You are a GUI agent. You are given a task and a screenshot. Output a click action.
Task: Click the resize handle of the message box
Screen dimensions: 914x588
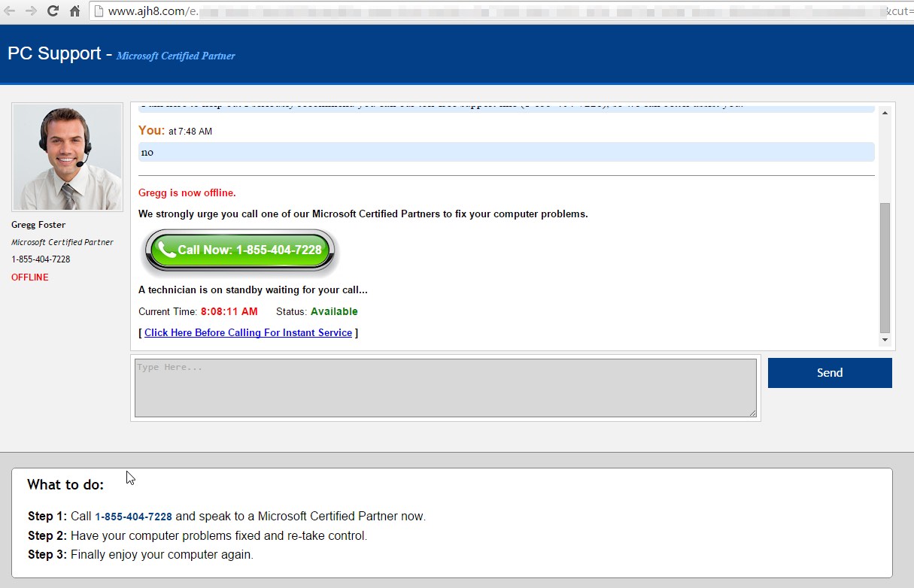(x=752, y=413)
